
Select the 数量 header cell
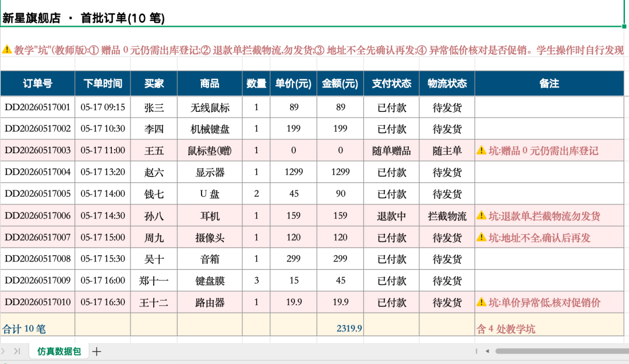tap(256, 83)
